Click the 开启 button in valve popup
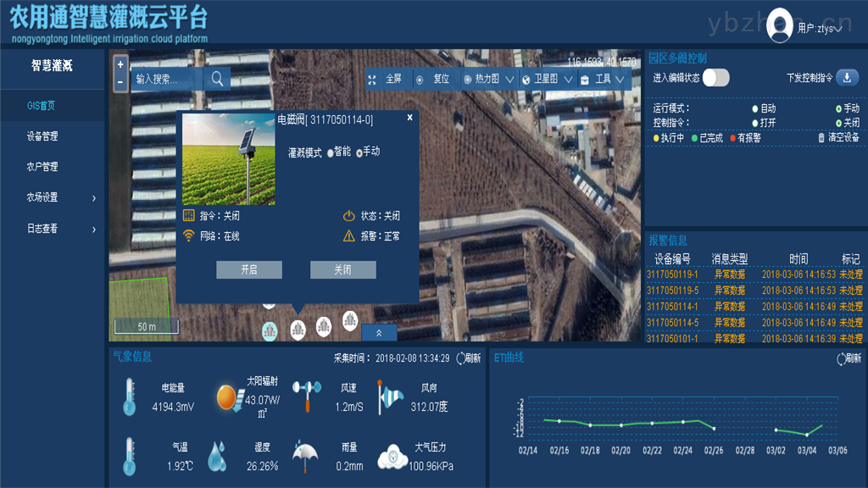 (249, 269)
